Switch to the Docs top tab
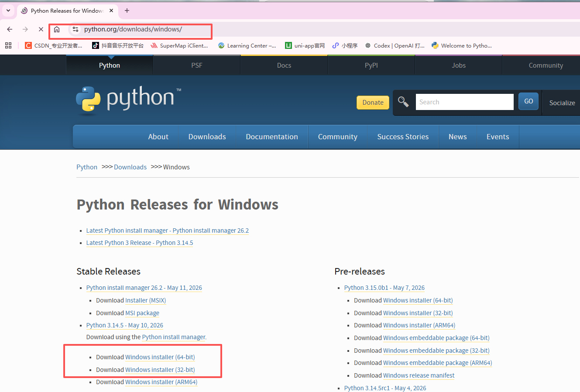The image size is (580, 392). [284, 65]
